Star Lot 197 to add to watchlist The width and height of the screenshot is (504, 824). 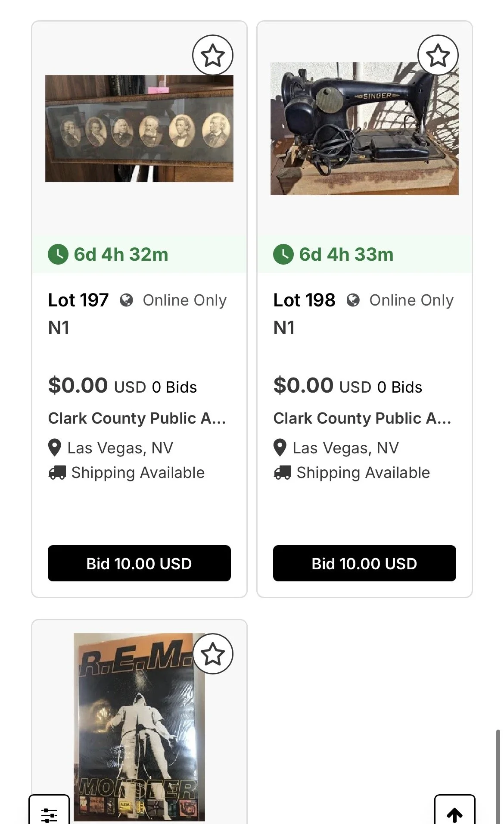pyautogui.click(x=213, y=55)
